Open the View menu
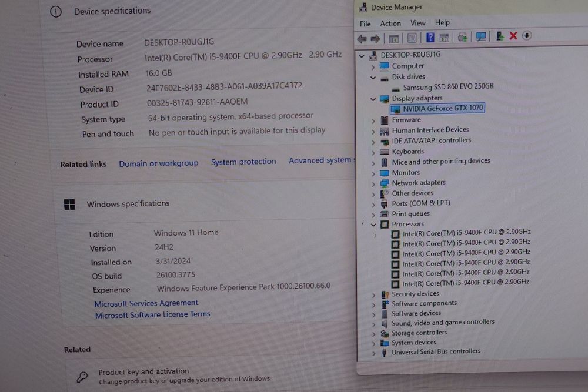 click(417, 23)
